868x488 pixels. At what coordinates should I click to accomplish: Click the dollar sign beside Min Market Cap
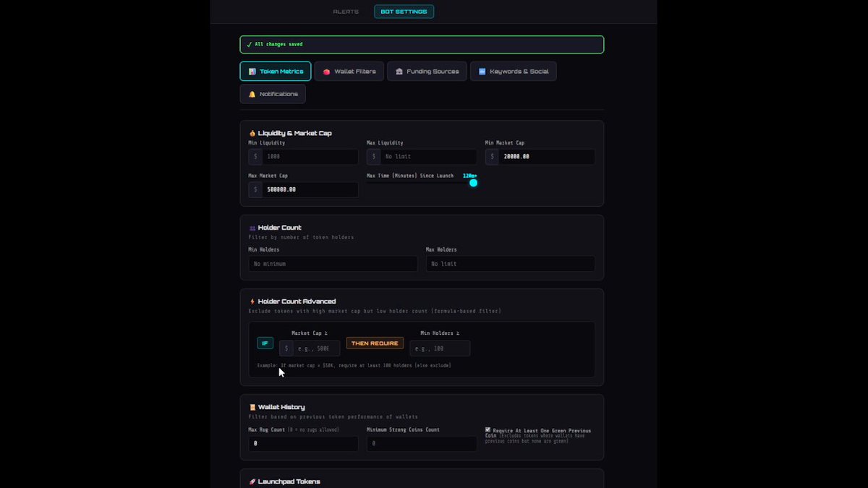tap(492, 157)
